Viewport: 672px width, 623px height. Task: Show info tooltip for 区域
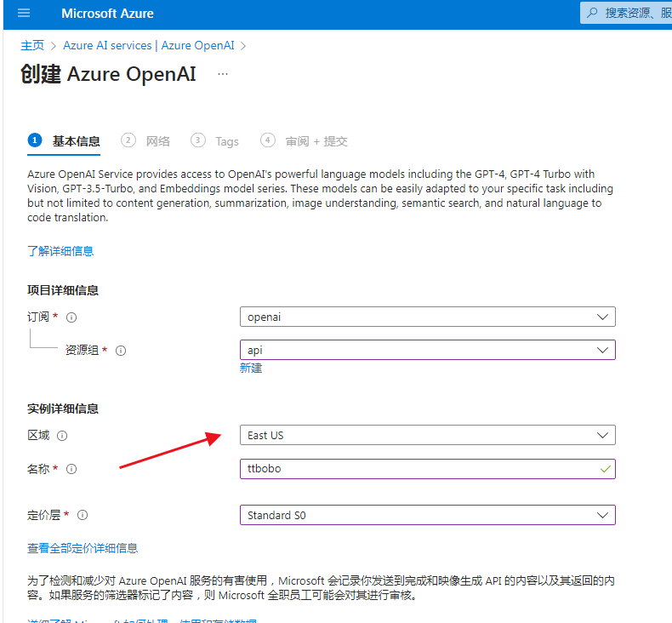coord(62,436)
